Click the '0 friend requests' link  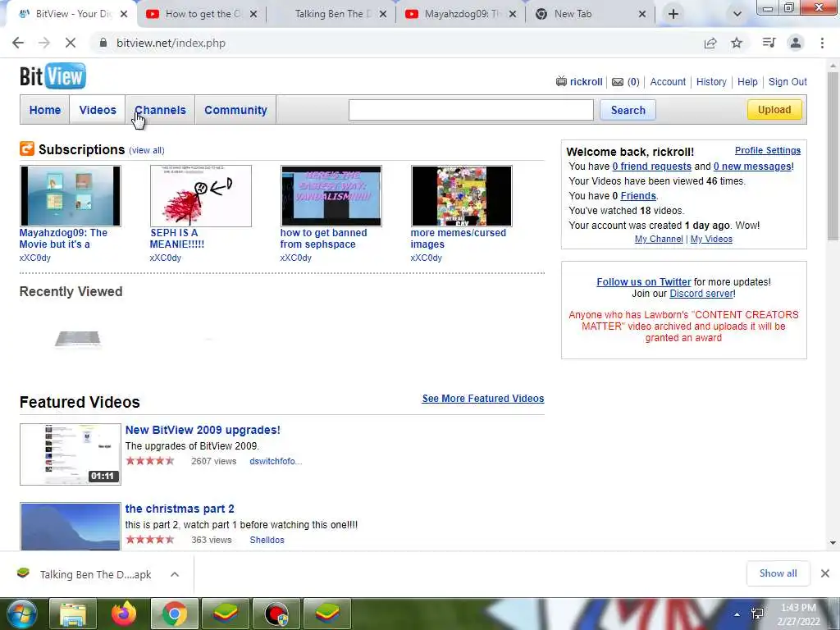point(652,167)
